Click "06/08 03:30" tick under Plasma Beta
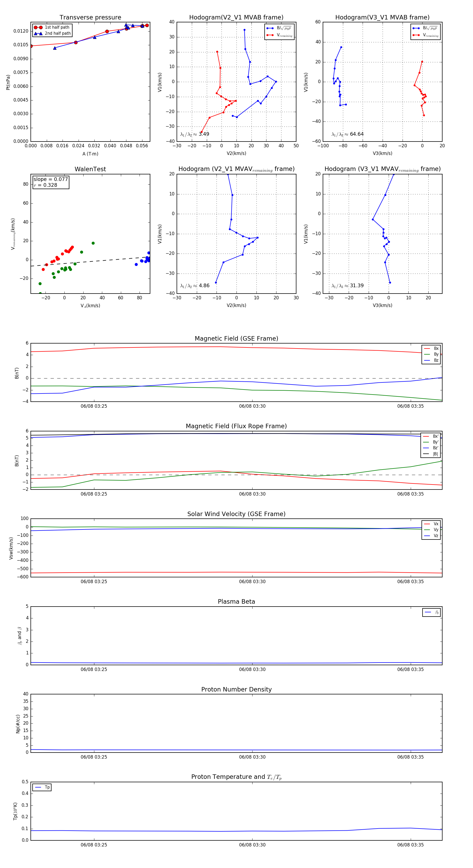Image resolution: width=473 pixels, height=868 pixels. click(x=252, y=669)
